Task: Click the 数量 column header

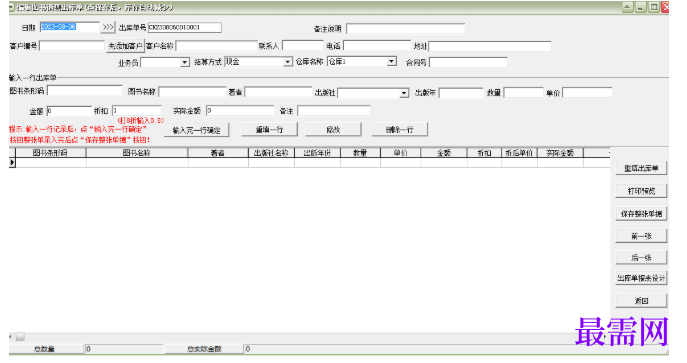Action: coord(360,153)
